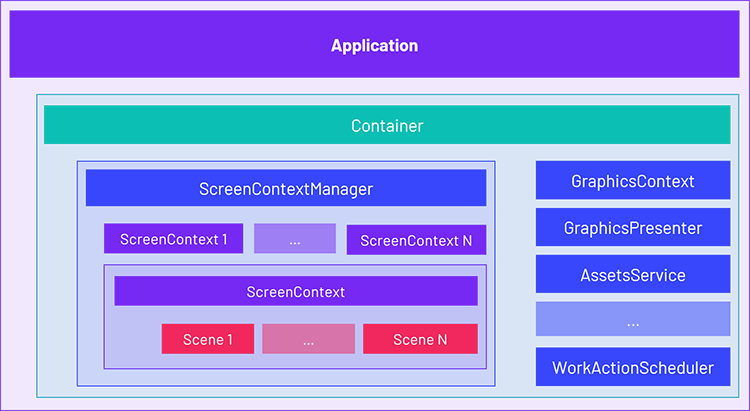Select the WorkActionScheduler block

click(633, 368)
